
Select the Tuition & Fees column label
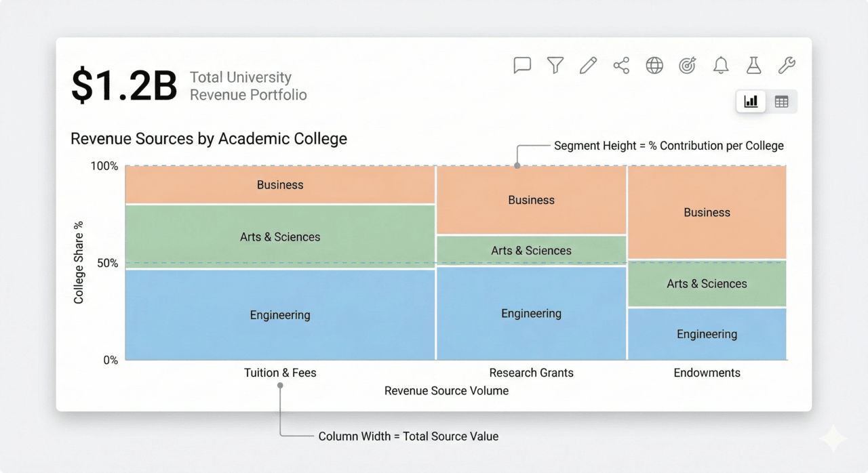(x=280, y=373)
